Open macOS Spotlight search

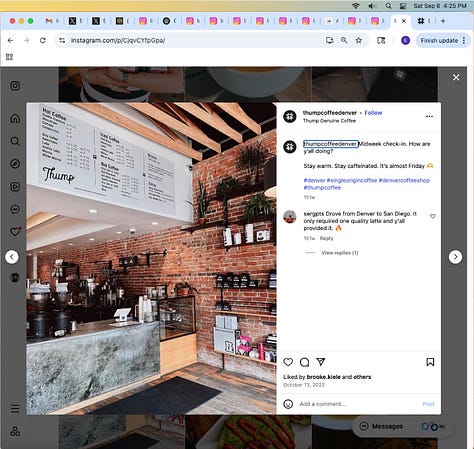(388, 6)
